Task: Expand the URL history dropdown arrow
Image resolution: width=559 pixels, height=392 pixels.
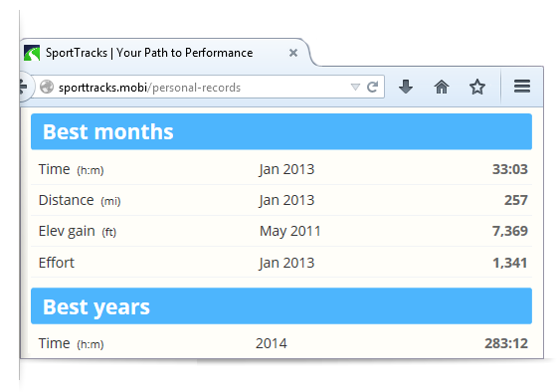Action: [355, 87]
